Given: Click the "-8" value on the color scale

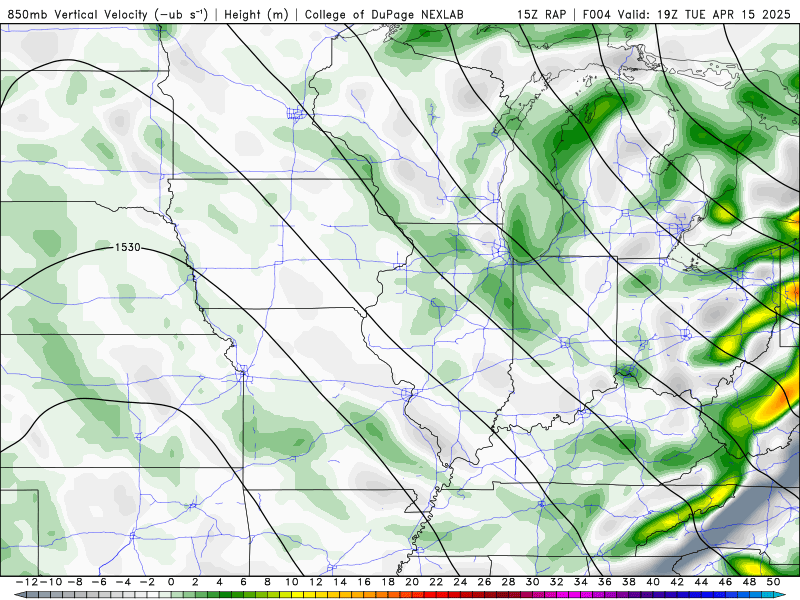Looking at the screenshot, I should click(x=75, y=582).
